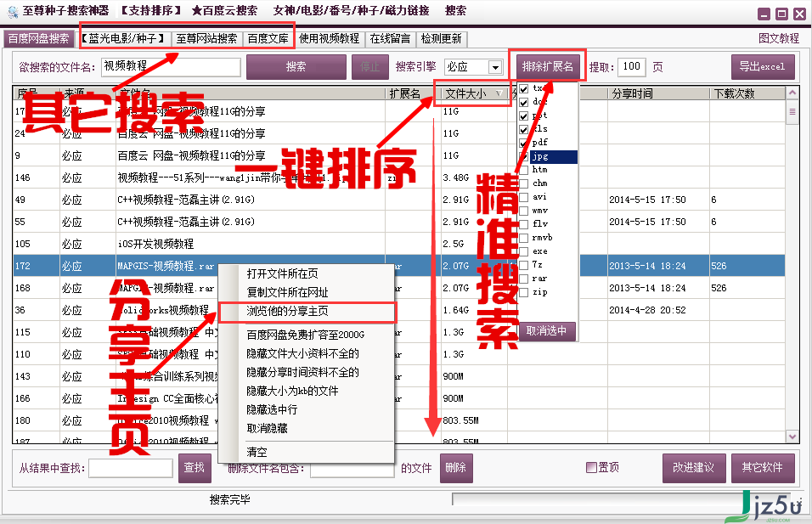
Task: Close the search tool window
Action: 799,14
